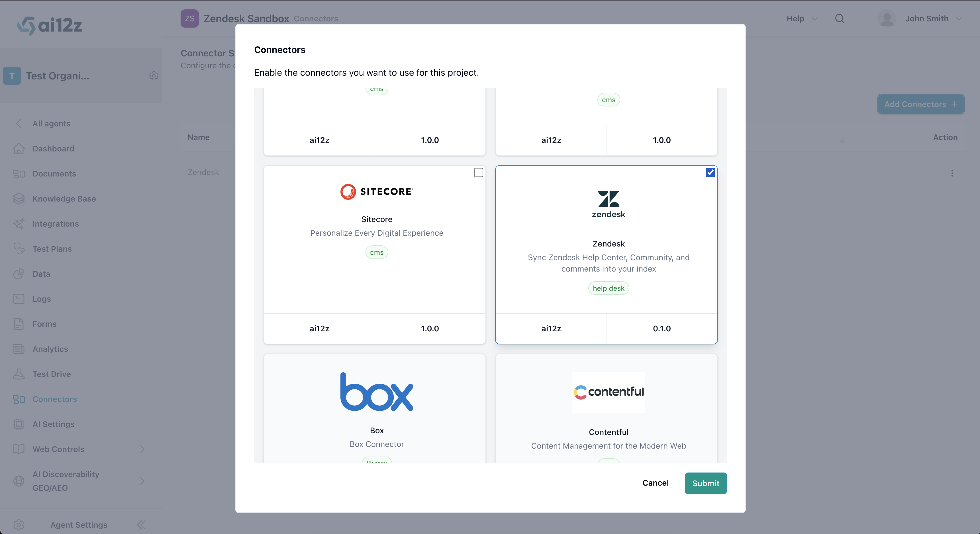Screen dimensions: 980x534
Task: Click the Zendesk Sandbox project title
Action: tap(246, 19)
